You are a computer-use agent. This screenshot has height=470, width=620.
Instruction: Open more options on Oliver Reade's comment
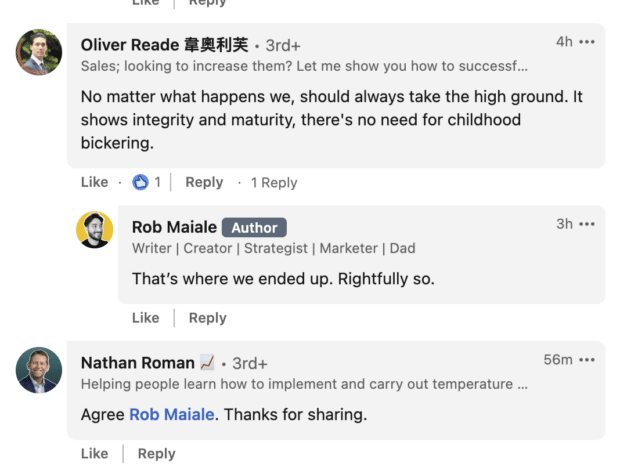pyautogui.click(x=587, y=42)
